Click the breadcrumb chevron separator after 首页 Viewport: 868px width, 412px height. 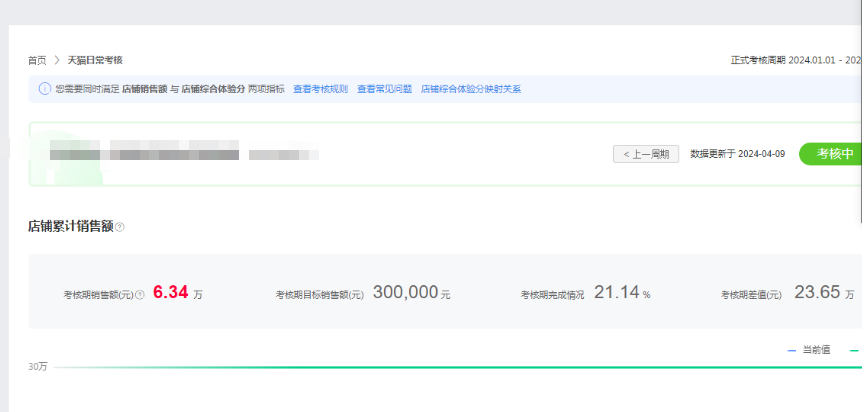click(x=57, y=60)
